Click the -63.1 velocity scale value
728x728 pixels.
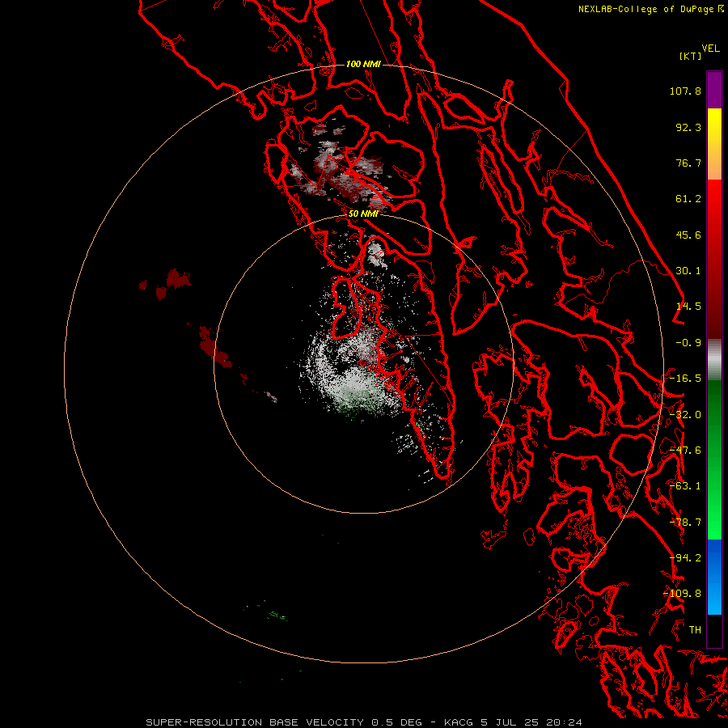[685, 486]
